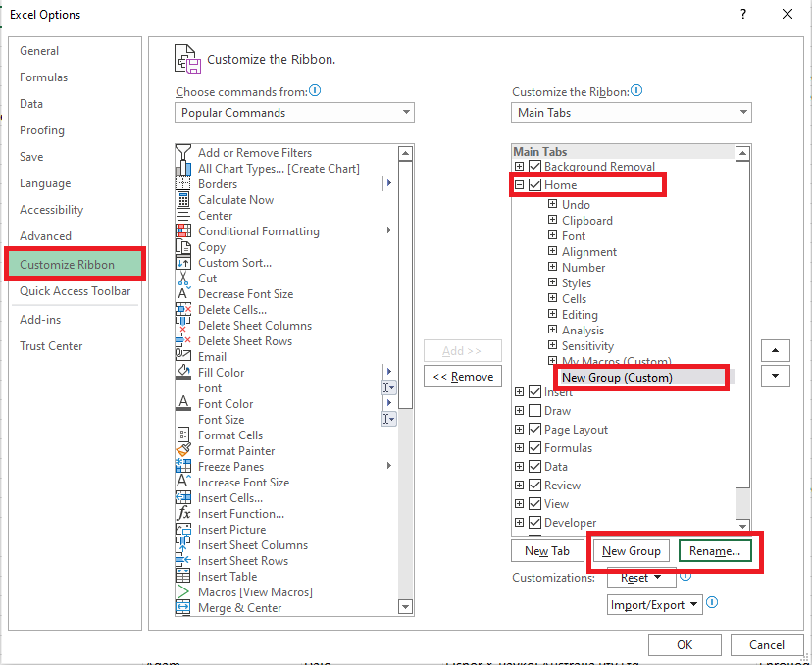Click the Cancel button
The width and height of the screenshot is (812, 665).
point(767,644)
